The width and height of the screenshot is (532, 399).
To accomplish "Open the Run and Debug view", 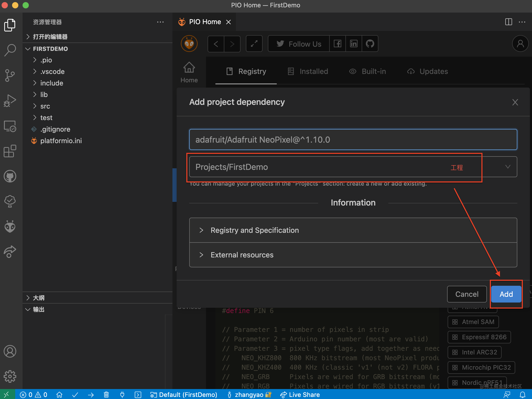I will pos(10,101).
